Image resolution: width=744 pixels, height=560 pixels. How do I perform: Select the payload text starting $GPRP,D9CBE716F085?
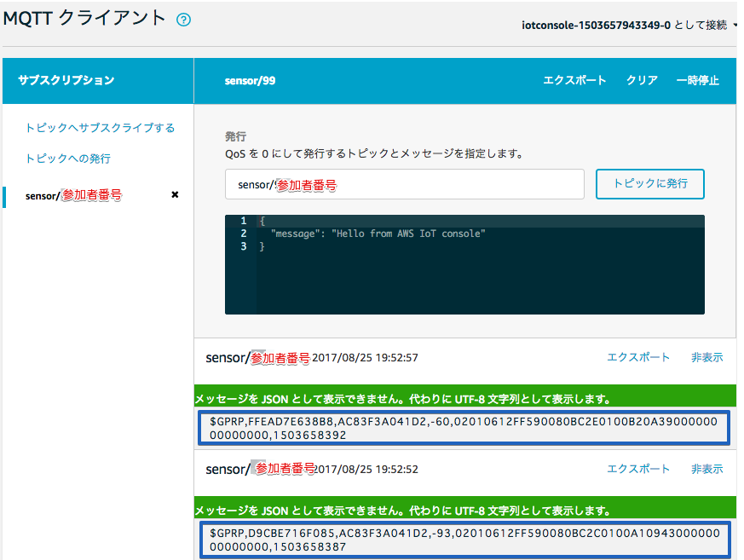[464, 540]
